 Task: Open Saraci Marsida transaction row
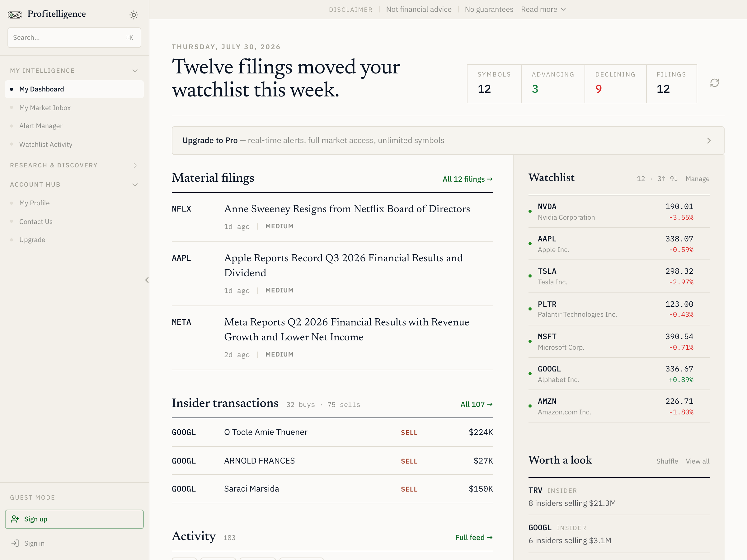pyautogui.click(x=332, y=489)
